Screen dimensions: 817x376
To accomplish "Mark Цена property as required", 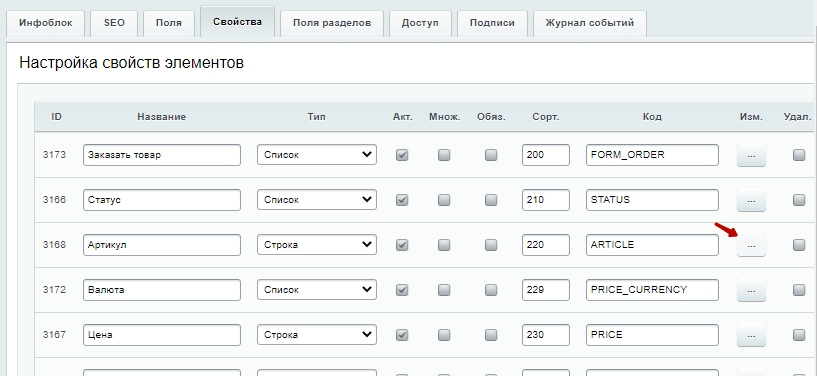I will [x=491, y=335].
